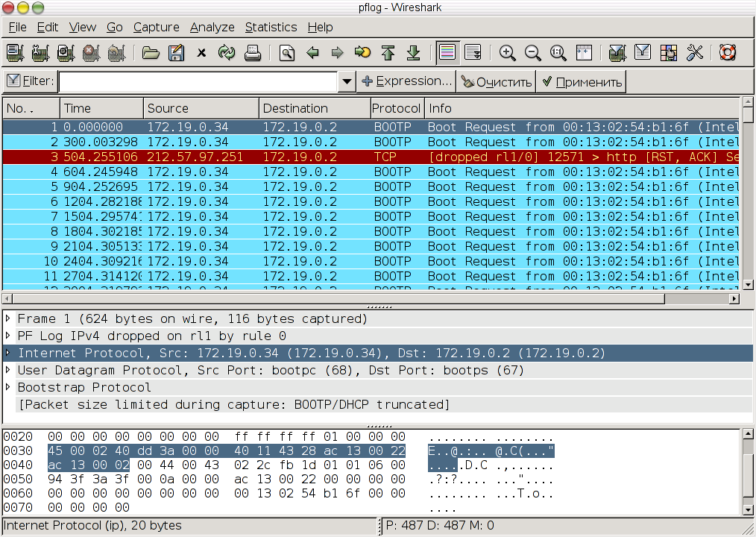Image resolution: width=756 pixels, height=537 pixels.
Task: Open a capture file with folder icon
Action: [151, 53]
